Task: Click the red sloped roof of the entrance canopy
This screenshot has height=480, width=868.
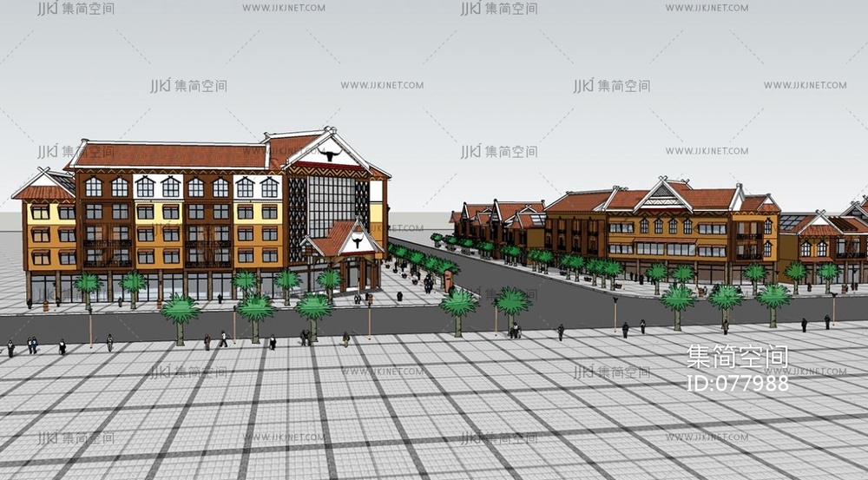Action: pyautogui.click(x=328, y=239)
